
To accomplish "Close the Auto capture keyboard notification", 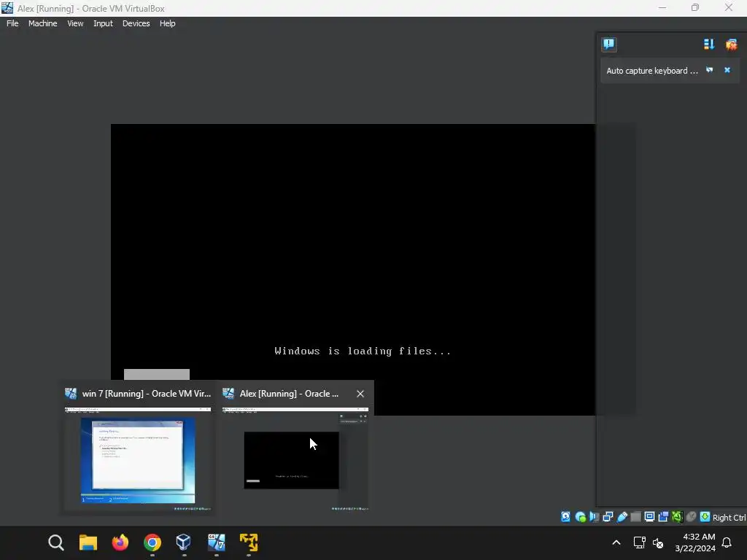I will pyautogui.click(x=727, y=70).
